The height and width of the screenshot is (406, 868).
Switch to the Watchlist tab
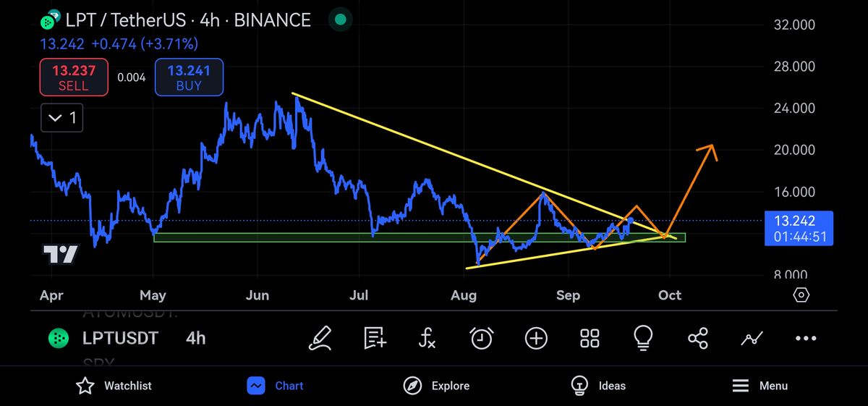114,386
